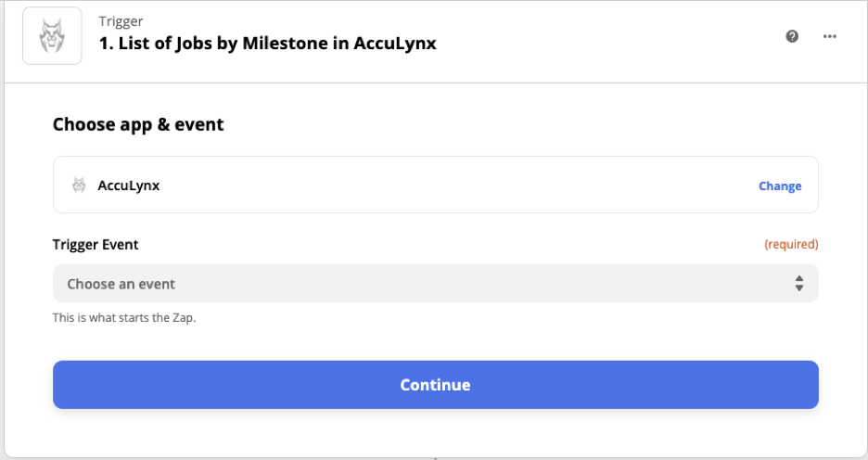Screen dimensions: 868x460
Task: Open the three-dot more options menu
Action: (x=830, y=36)
